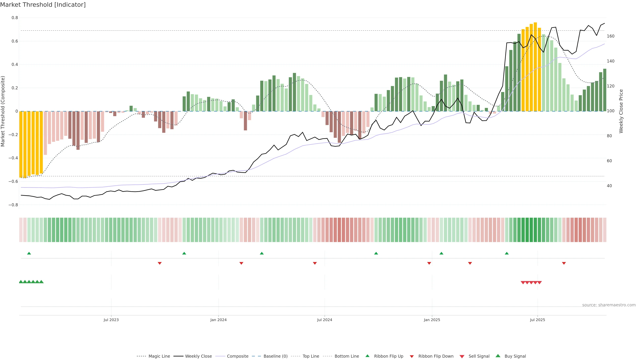Click the Jan 2025 axis label
This screenshot has width=644, height=362.
coord(432,320)
